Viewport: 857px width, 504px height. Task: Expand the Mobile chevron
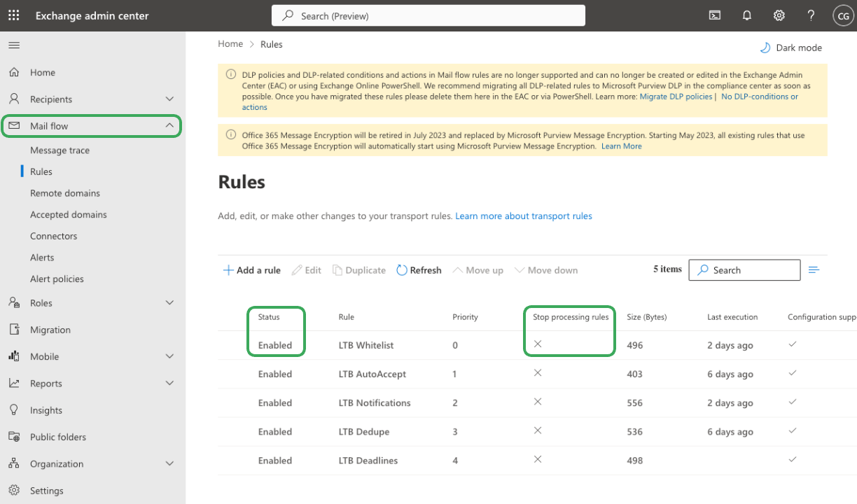click(169, 356)
